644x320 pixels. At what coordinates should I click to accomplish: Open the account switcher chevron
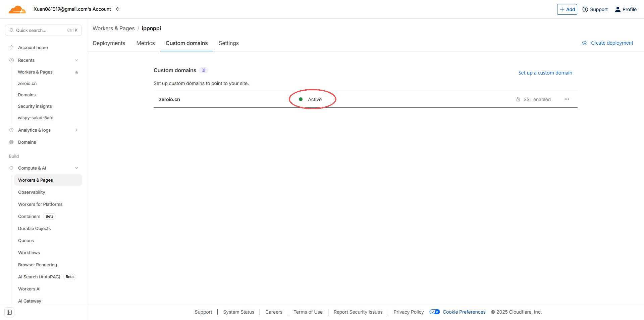[x=118, y=9]
